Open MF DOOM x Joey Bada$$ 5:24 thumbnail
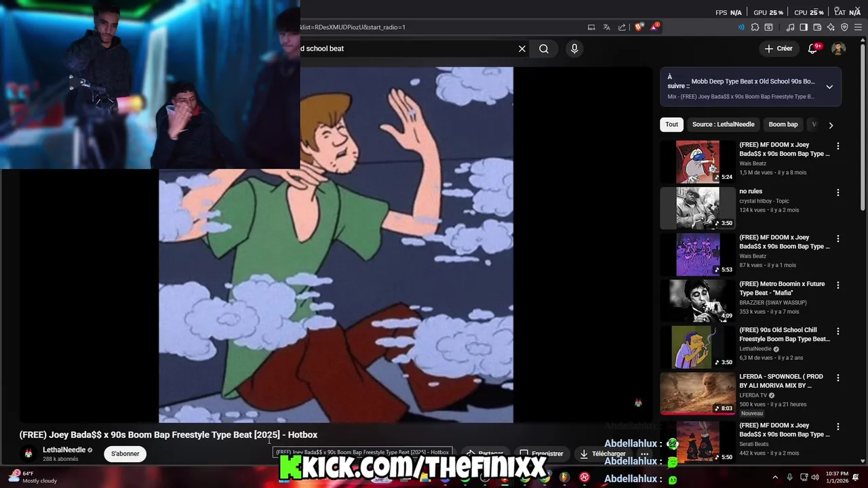868x488 pixels. [698, 162]
